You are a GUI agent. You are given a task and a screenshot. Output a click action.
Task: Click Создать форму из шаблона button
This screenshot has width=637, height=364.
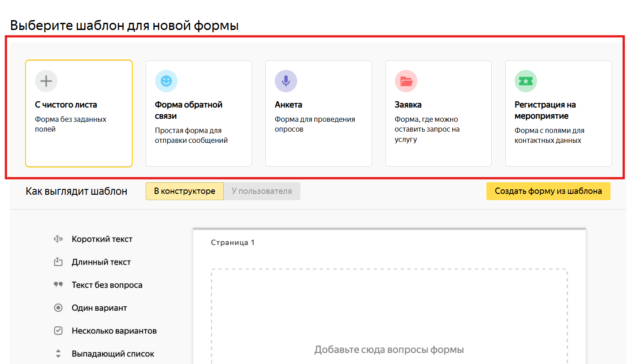(548, 191)
